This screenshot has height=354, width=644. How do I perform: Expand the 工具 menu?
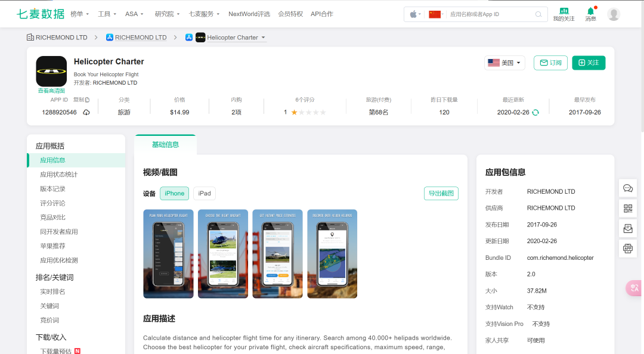tap(107, 14)
